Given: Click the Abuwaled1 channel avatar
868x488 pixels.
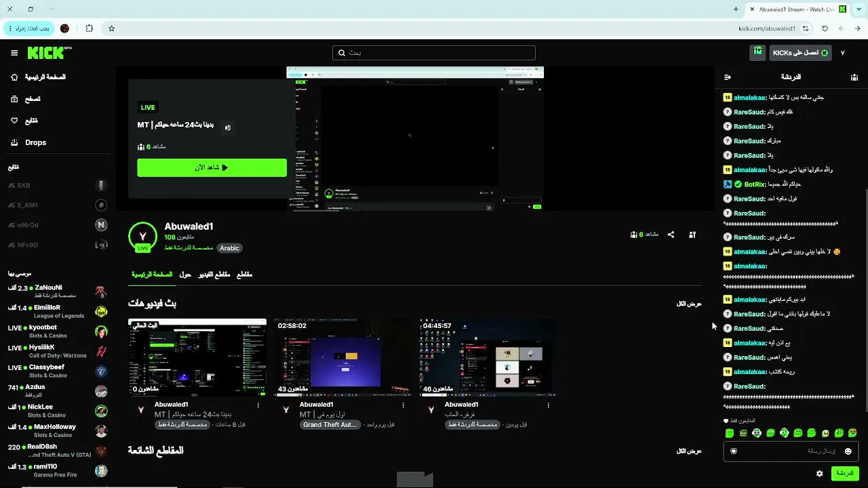Looking at the screenshot, I should (142, 237).
